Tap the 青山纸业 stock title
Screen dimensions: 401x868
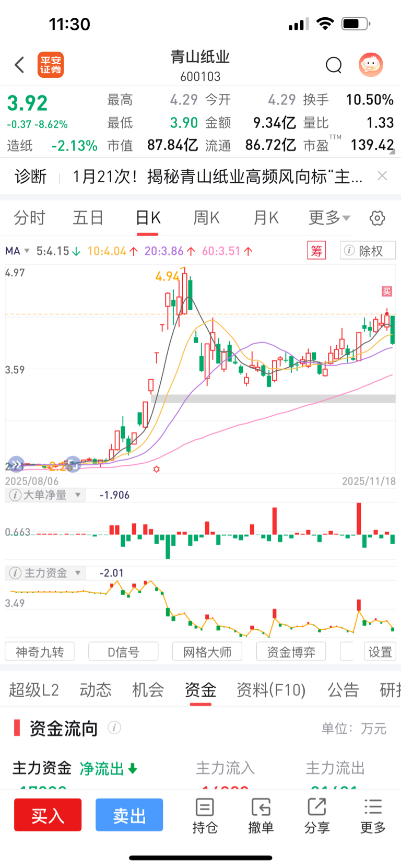tap(200, 57)
